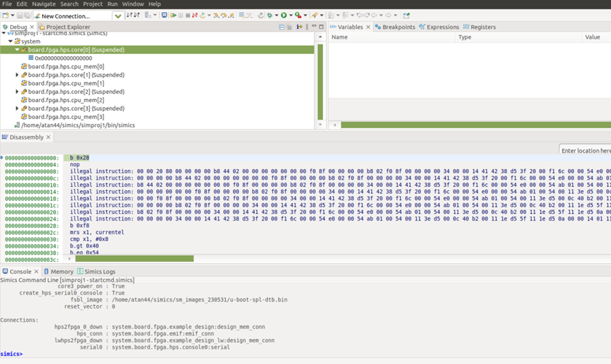The width and height of the screenshot is (611, 364).
Task: Click the Enter location here field
Action: pos(585,150)
